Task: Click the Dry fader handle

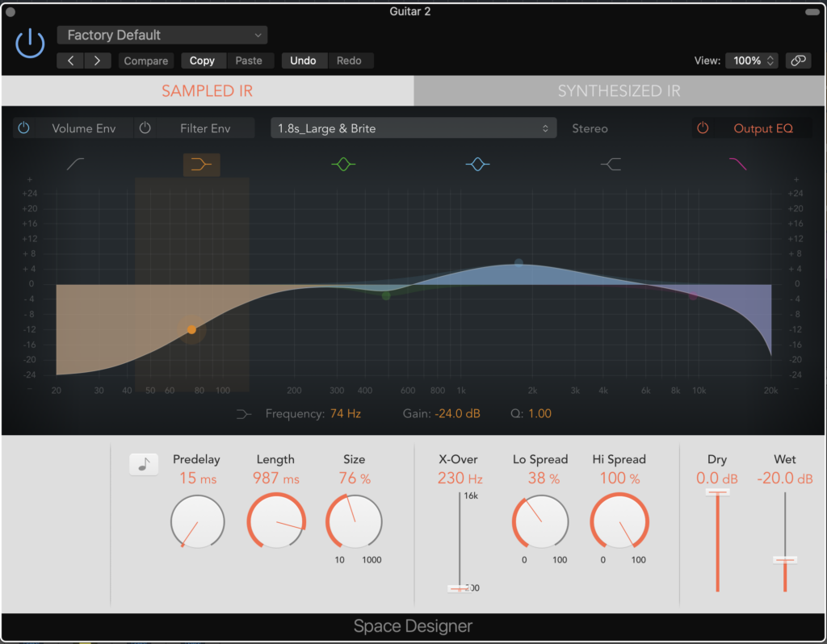Action: 717,492
